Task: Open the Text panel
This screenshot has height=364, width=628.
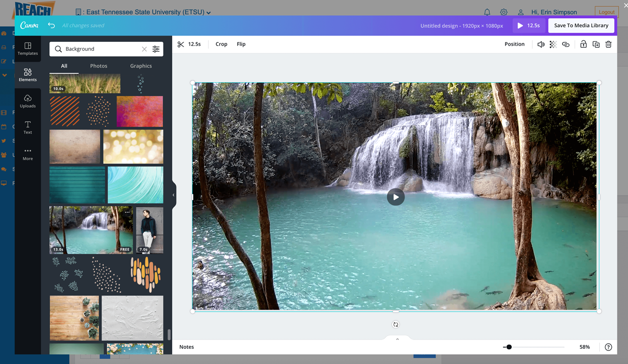Action: [27, 128]
